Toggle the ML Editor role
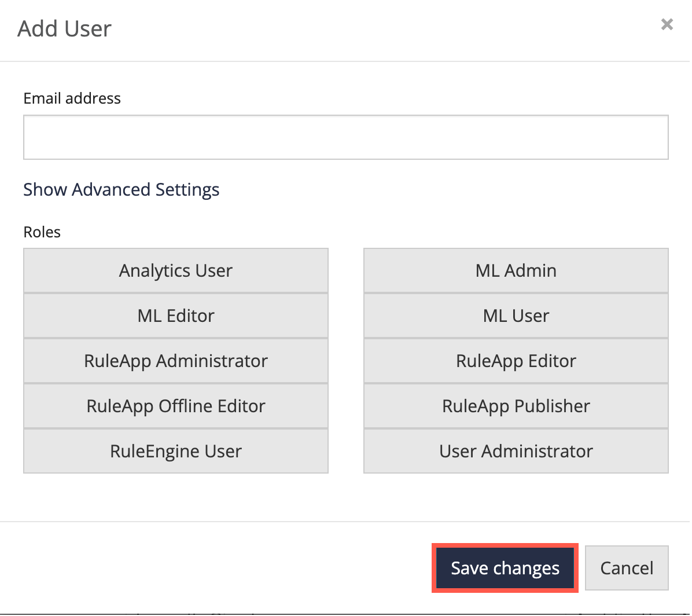This screenshot has height=616, width=692. pos(175,316)
